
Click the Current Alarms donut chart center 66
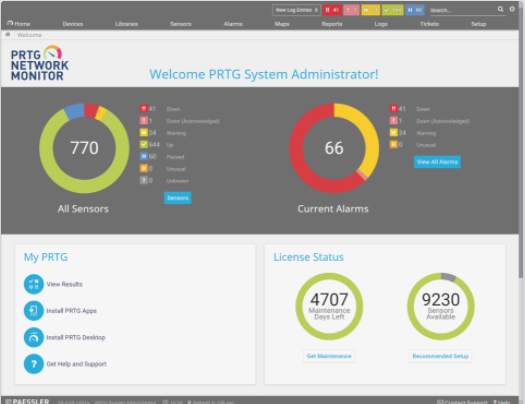pyautogui.click(x=334, y=148)
